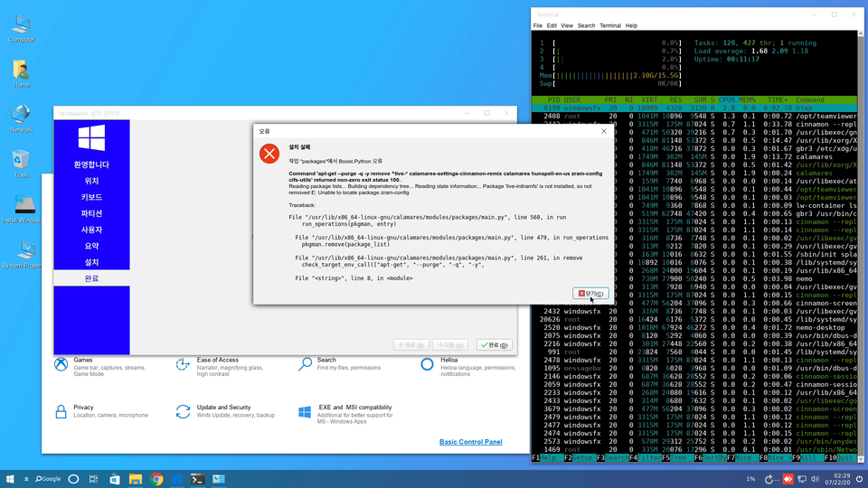
Task: Open the Search settings magnifier icon
Action: pos(305,364)
